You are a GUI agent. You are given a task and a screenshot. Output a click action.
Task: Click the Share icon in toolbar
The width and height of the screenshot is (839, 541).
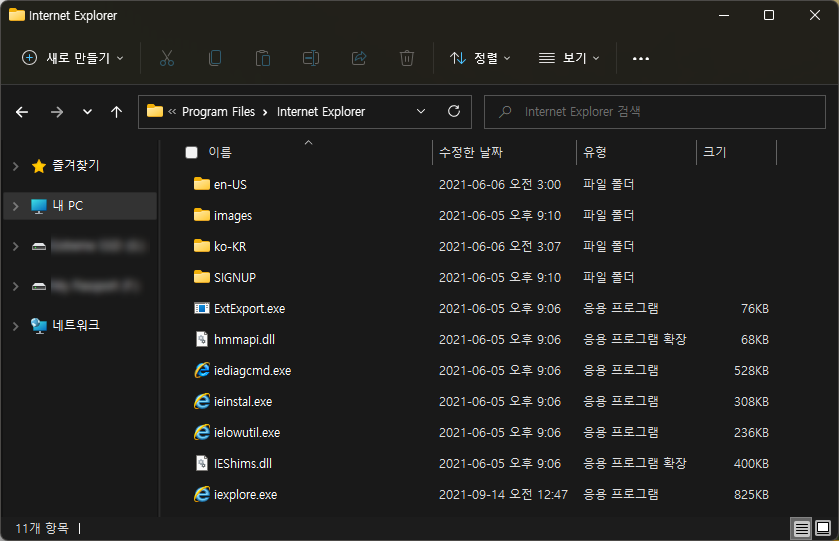pyautogui.click(x=359, y=58)
